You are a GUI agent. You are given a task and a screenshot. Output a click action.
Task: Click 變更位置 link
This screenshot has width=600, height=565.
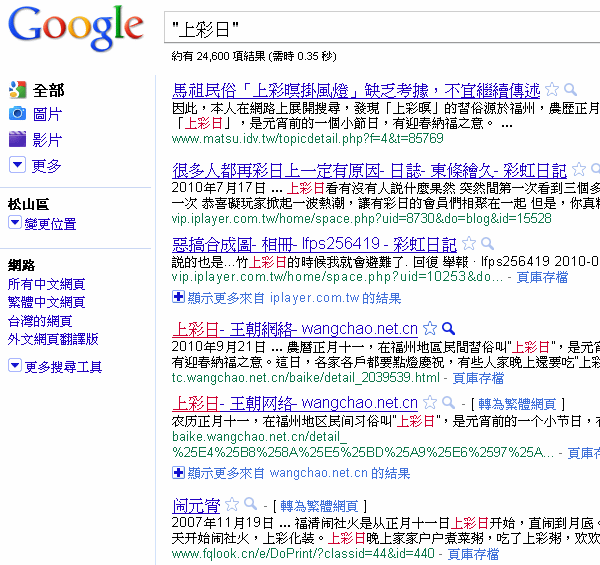(x=50, y=224)
